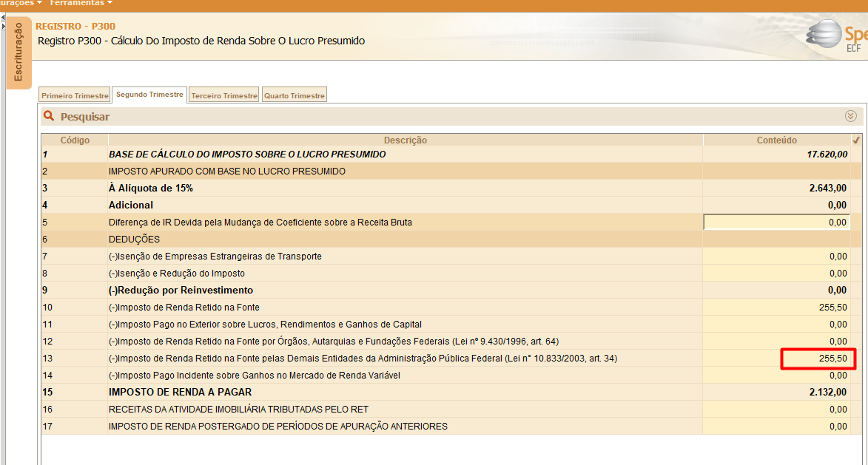Edit row 7 Isenção Empresas Estrangeiras value
868x465 pixels.
point(777,256)
